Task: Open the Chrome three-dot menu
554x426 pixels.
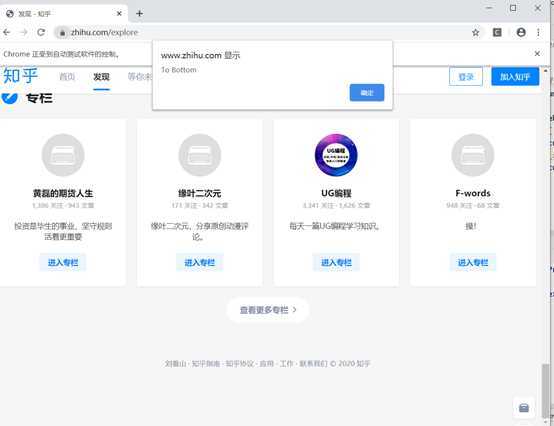Action: click(538, 32)
